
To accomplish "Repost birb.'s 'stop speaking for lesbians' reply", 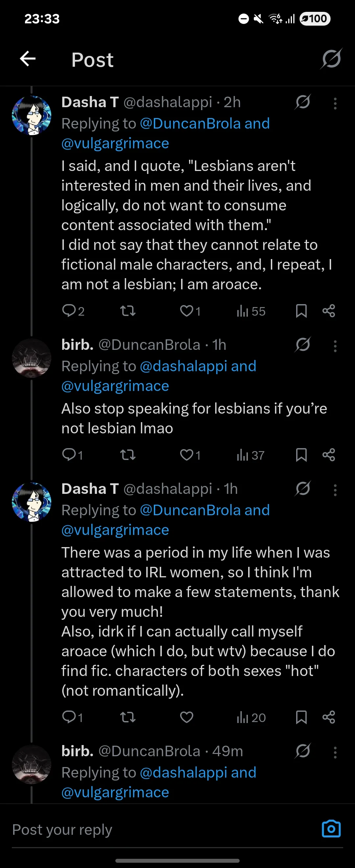I will 128,455.
